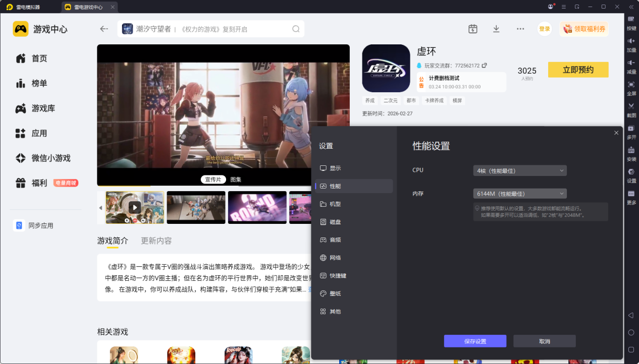Expand the memory (内存) dropdown
639x364 pixels.
coord(519,194)
